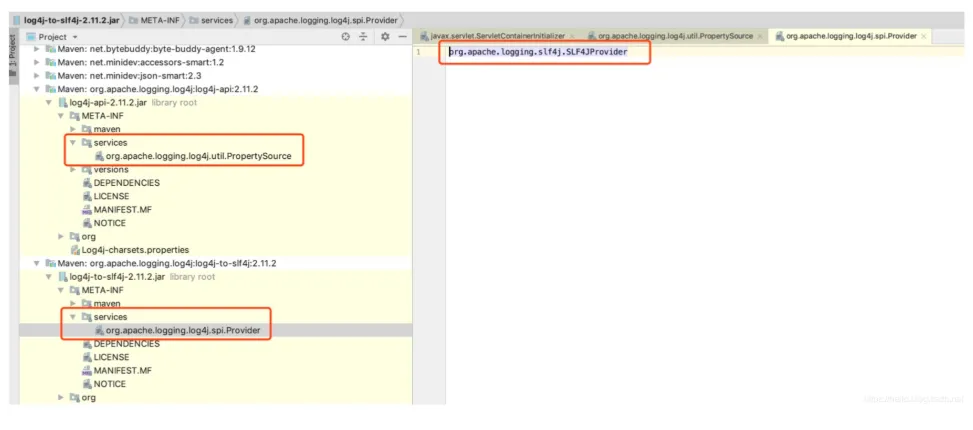Viewport: 973px width, 430px height.
Task: Select log4j-to-slf4j-2.11.2.jar library root
Action: pyautogui.click(x=215, y=277)
